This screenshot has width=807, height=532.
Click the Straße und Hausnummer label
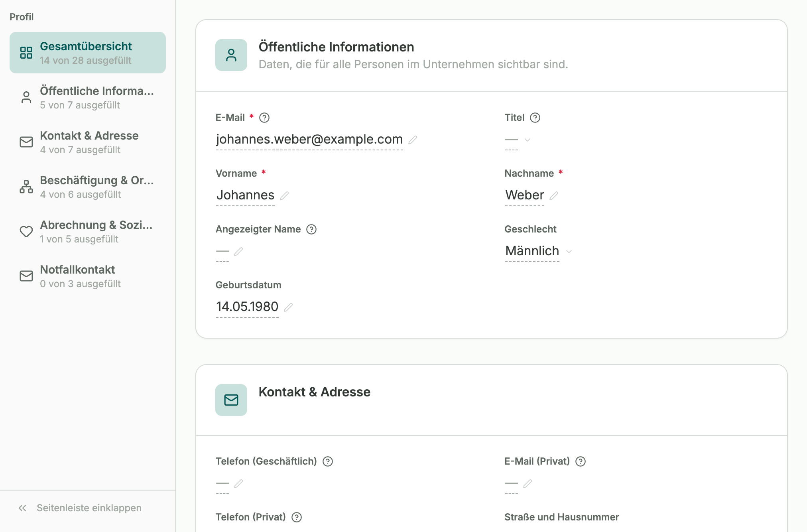click(x=562, y=517)
